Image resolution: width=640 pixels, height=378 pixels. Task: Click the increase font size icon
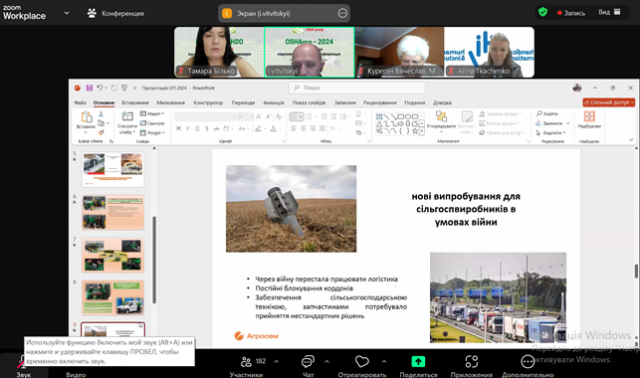[x=258, y=117]
